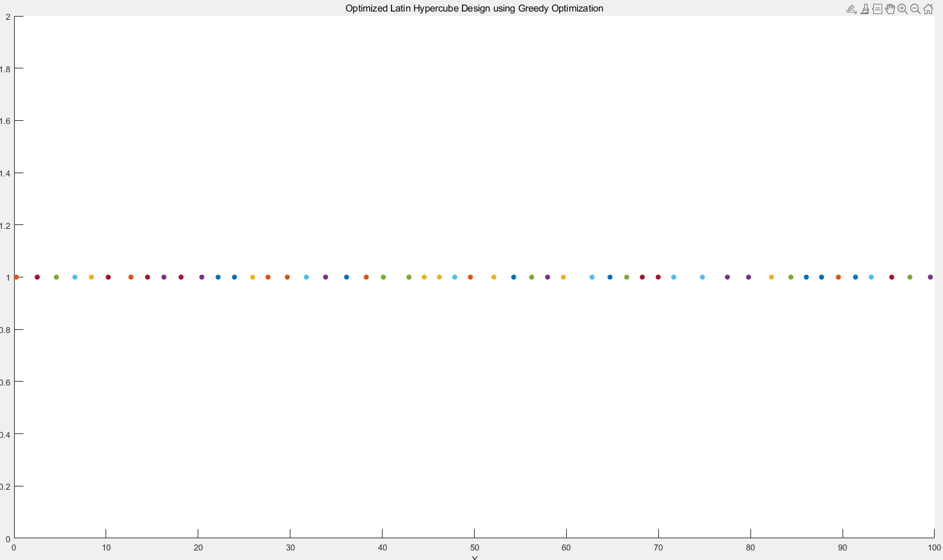Click x-axis tick label 40

[383, 548]
